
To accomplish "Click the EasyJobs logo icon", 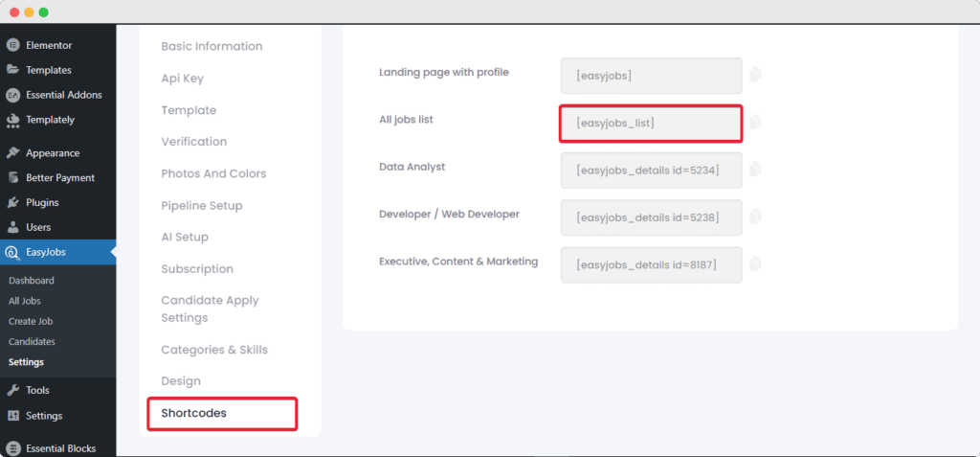I will [x=11, y=252].
